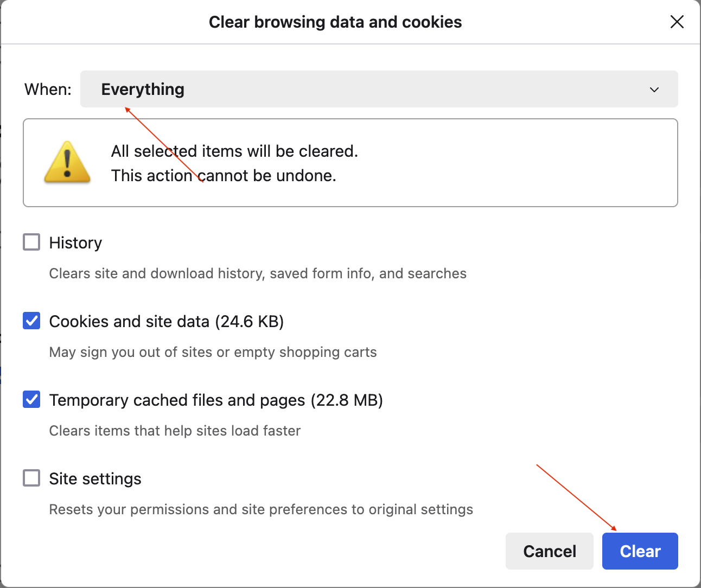Click the yellow warning triangle icon
Viewport: 701px width, 588px height.
point(67,162)
